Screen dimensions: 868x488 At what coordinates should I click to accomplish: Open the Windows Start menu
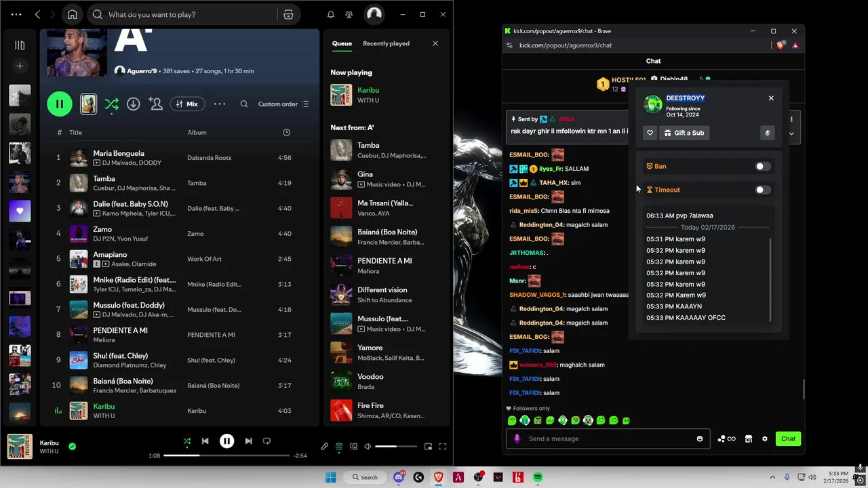[x=330, y=477]
